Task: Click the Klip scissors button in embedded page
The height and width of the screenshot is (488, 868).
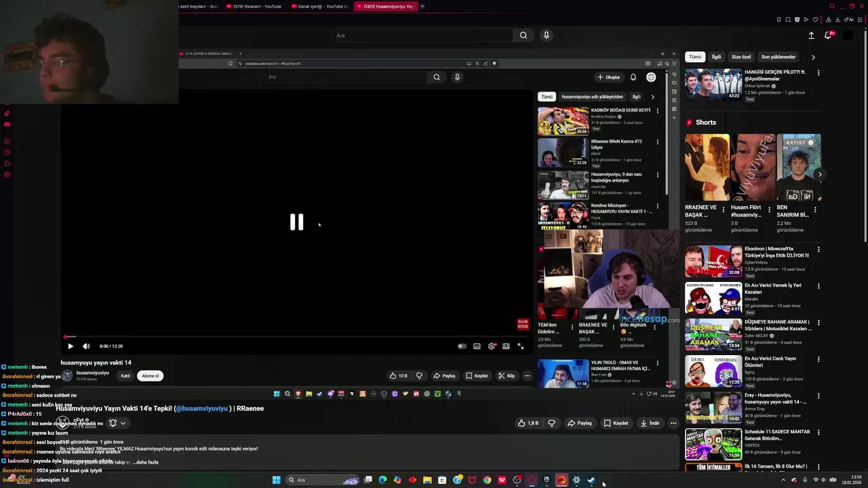Action: (x=507, y=375)
